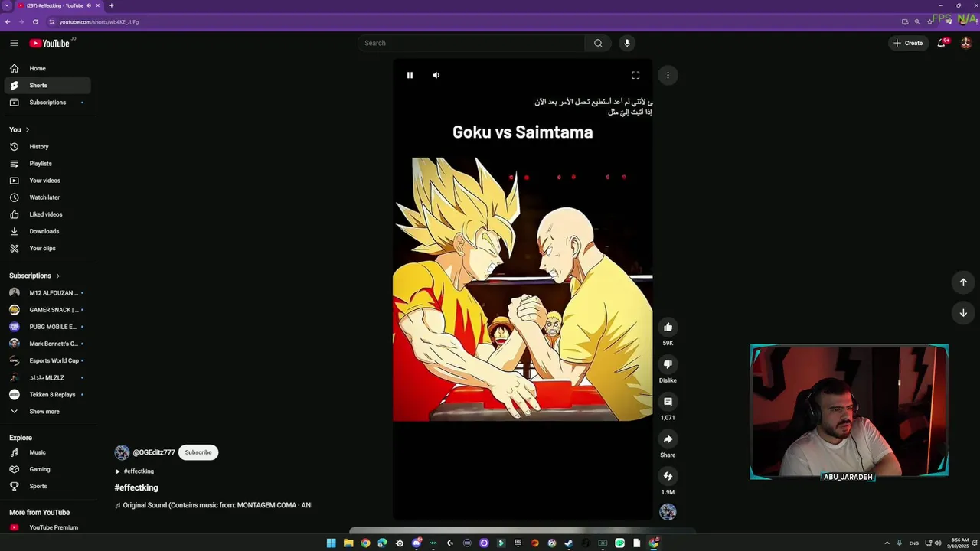Viewport: 980px width, 551px height.
Task: Open PUBG MOBILE E... subscription channel
Action: click(47, 327)
